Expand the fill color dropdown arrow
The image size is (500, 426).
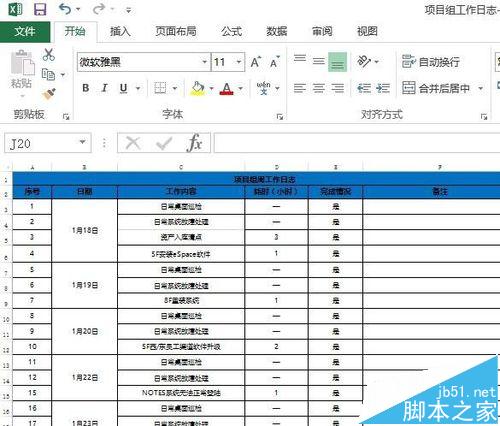[211, 88]
